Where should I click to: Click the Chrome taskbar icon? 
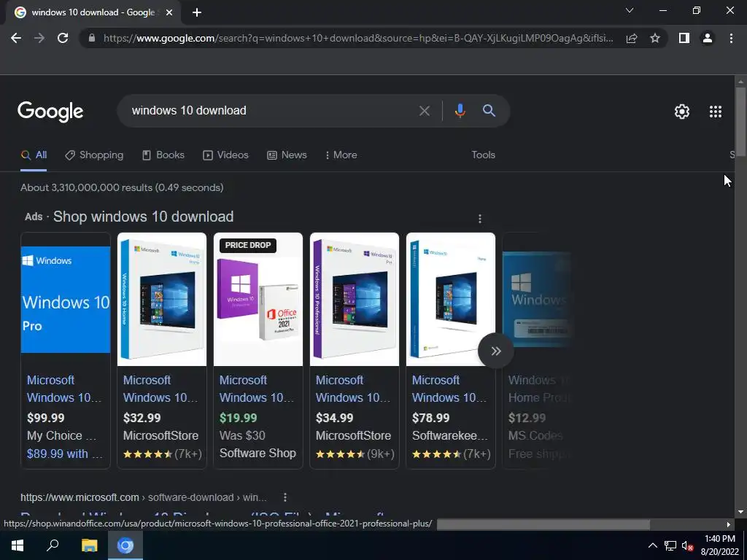click(x=125, y=545)
